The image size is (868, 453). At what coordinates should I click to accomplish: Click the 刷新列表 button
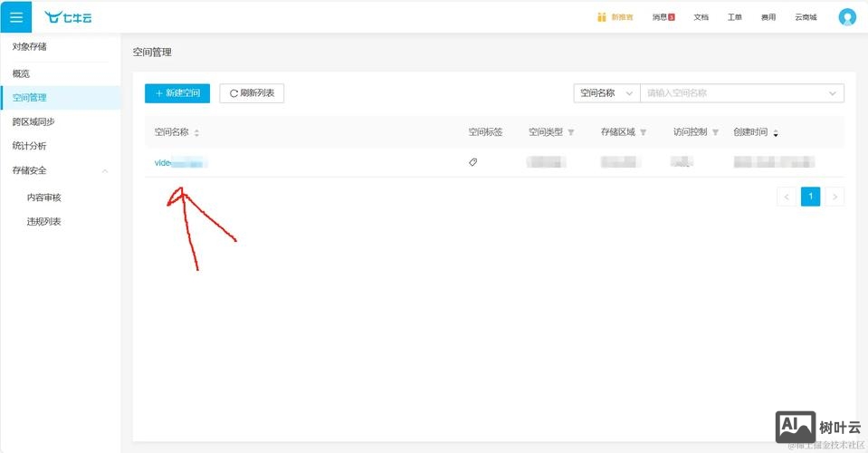pyautogui.click(x=252, y=93)
